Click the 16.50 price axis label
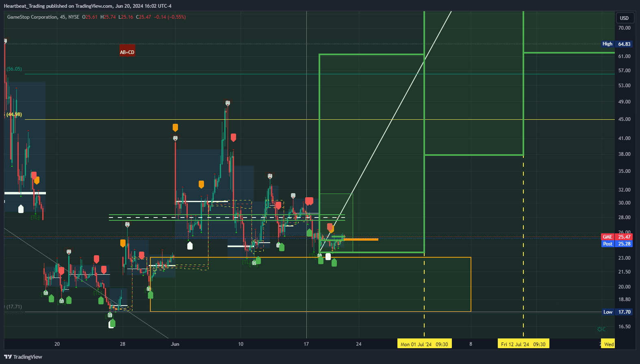 (x=624, y=327)
